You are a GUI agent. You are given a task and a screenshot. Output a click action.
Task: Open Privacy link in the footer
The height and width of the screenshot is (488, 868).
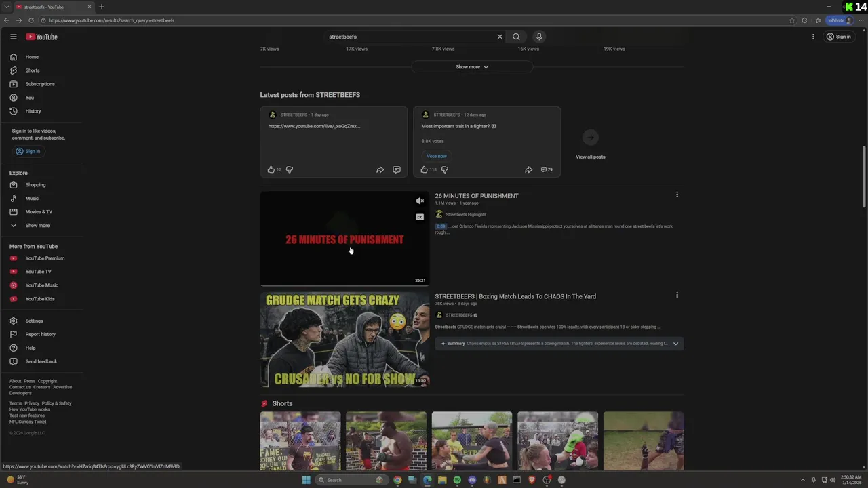click(32, 403)
